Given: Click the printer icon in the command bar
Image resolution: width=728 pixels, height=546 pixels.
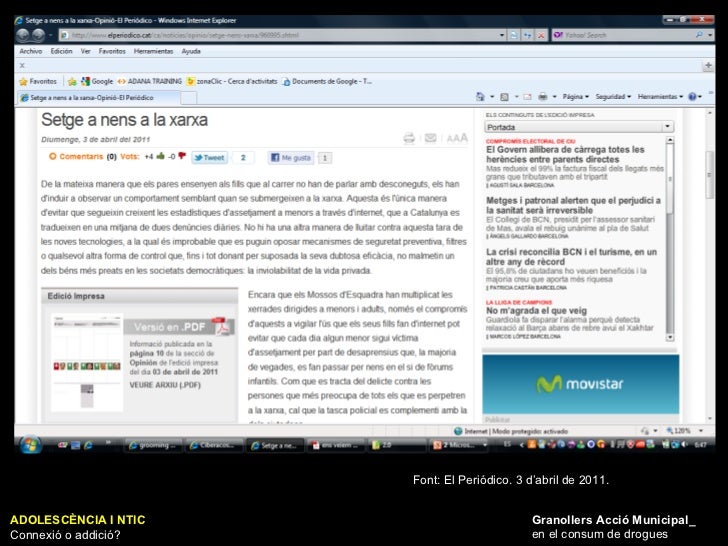Looking at the screenshot, I should pyautogui.click(x=542, y=97).
